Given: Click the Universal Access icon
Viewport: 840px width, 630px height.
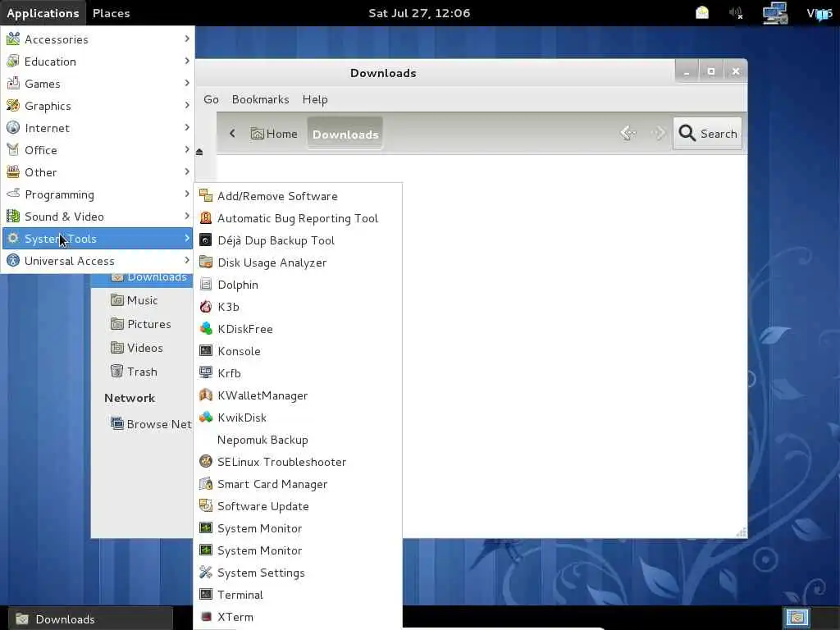Looking at the screenshot, I should (x=13, y=261).
